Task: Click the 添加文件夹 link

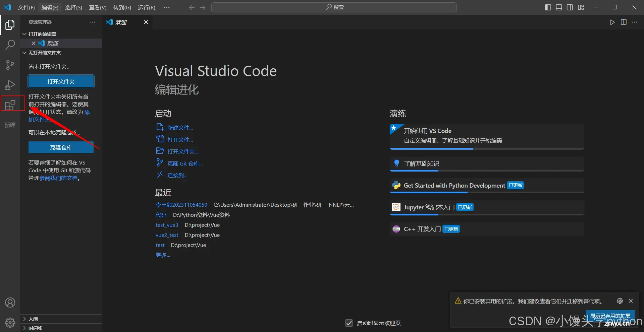Action: (x=59, y=116)
